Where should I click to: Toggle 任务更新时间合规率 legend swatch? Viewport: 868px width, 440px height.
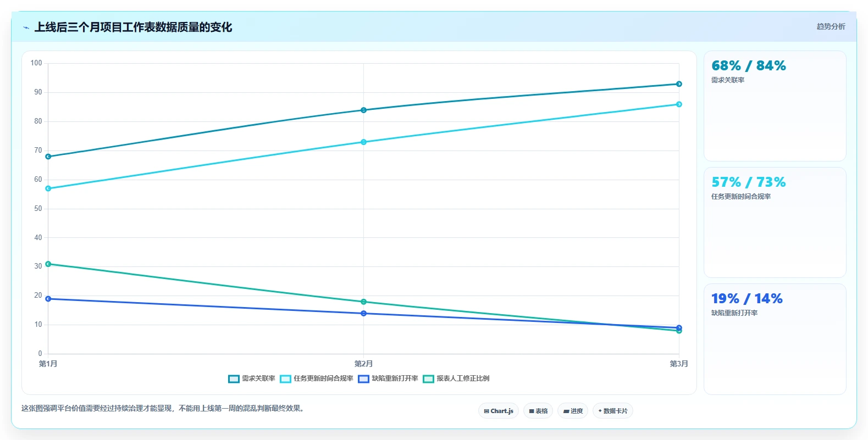pyautogui.click(x=285, y=378)
